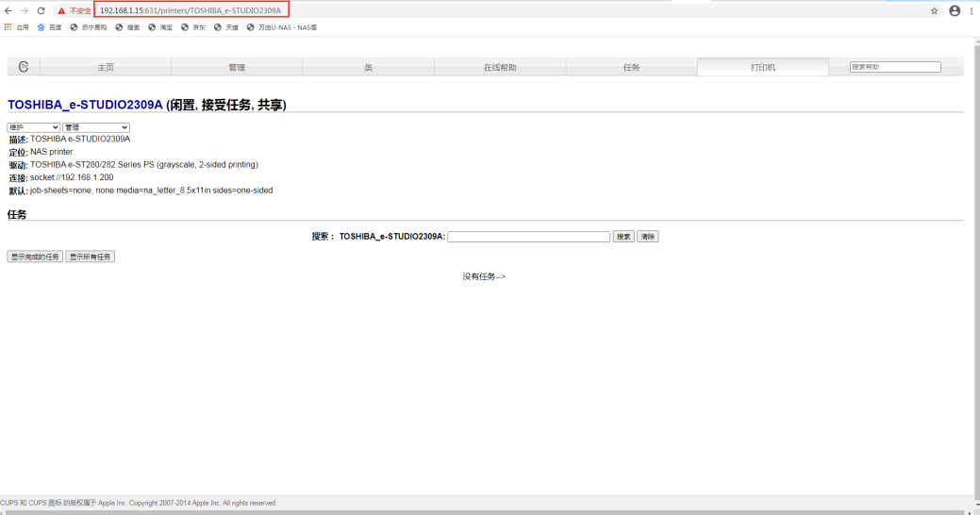Switch to the 主页 tab
Screen dimensions: 980x515
[106, 67]
